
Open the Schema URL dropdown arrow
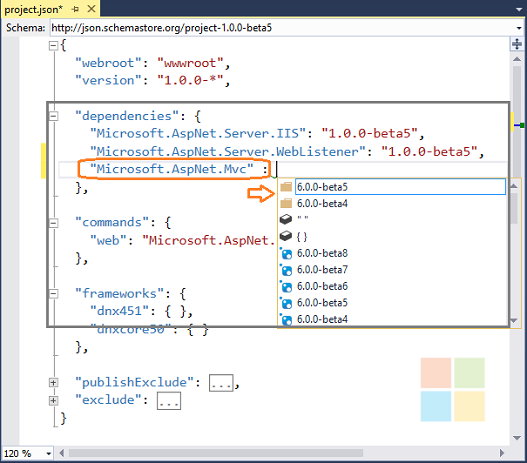click(x=519, y=28)
